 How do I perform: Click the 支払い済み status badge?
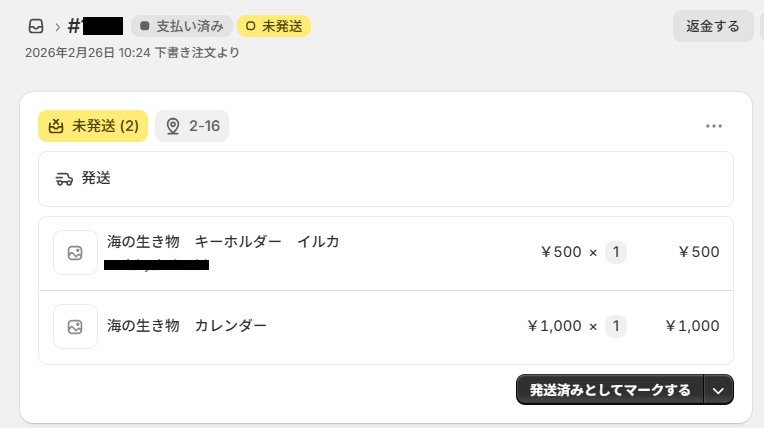pos(181,26)
